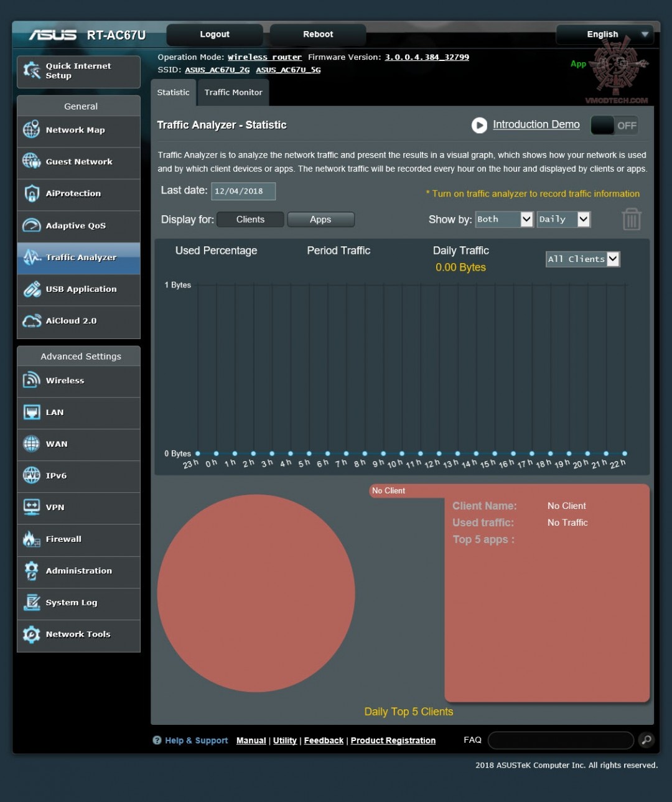
Task: Click the USB Application icon
Action: [32, 289]
